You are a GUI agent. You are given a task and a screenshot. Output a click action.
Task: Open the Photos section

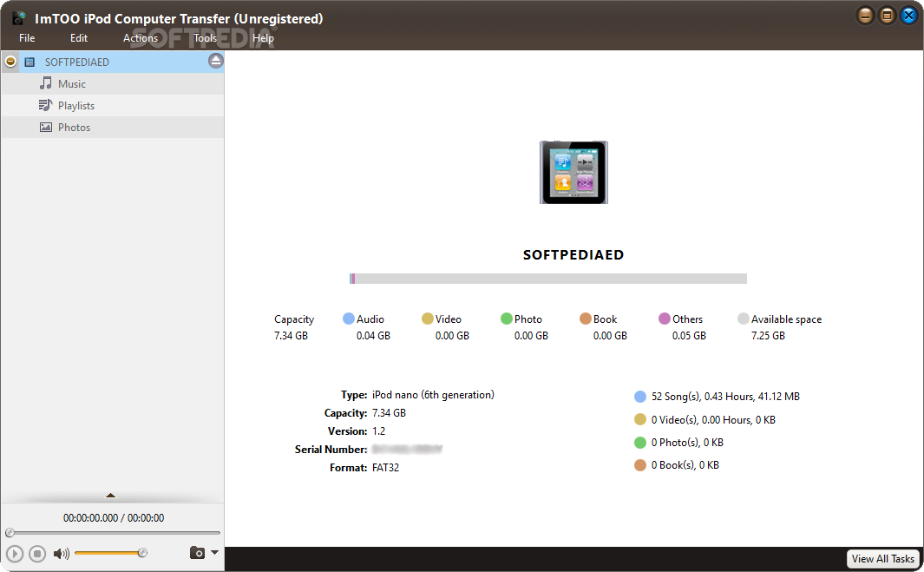click(113, 128)
